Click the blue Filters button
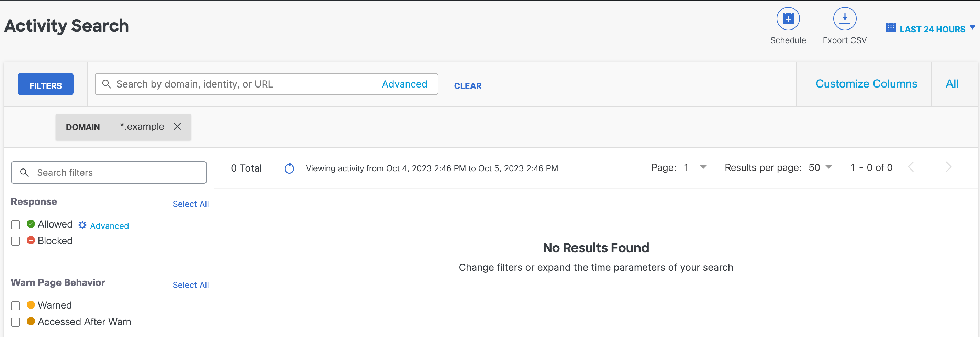 click(x=46, y=84)
